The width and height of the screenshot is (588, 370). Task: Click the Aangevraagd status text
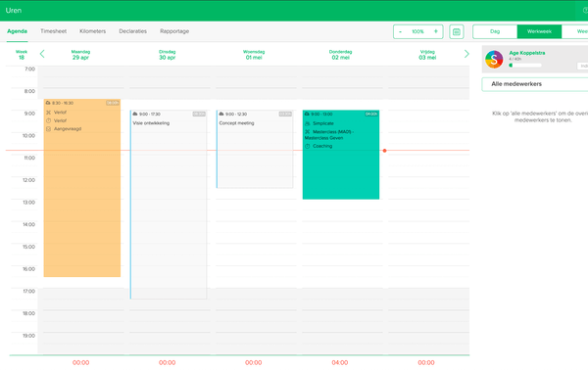pos(68,129)
